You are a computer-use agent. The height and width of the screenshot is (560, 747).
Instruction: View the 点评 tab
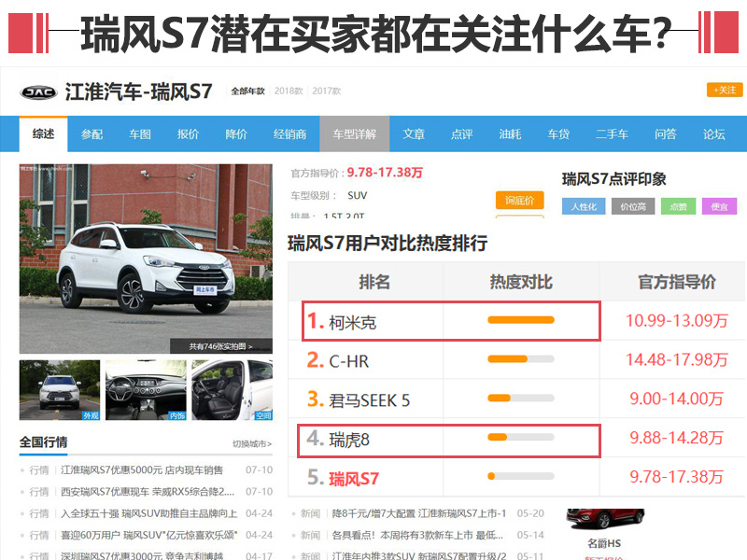tap(461, 134)
